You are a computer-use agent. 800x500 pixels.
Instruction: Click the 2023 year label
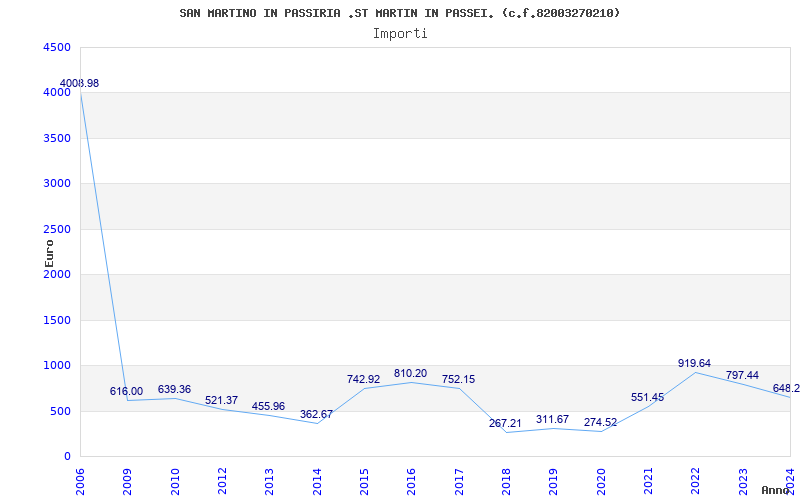(x=743, y=481)
